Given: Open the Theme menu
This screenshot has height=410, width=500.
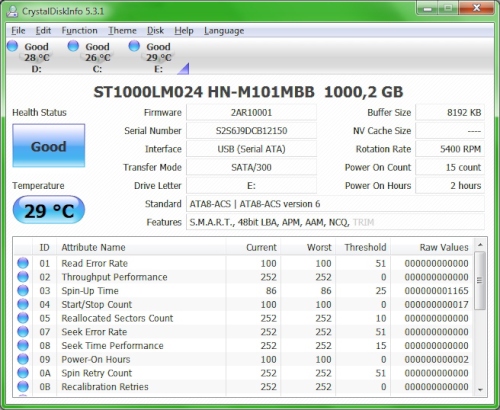Looking at the screenshot, I should [122, 31].
